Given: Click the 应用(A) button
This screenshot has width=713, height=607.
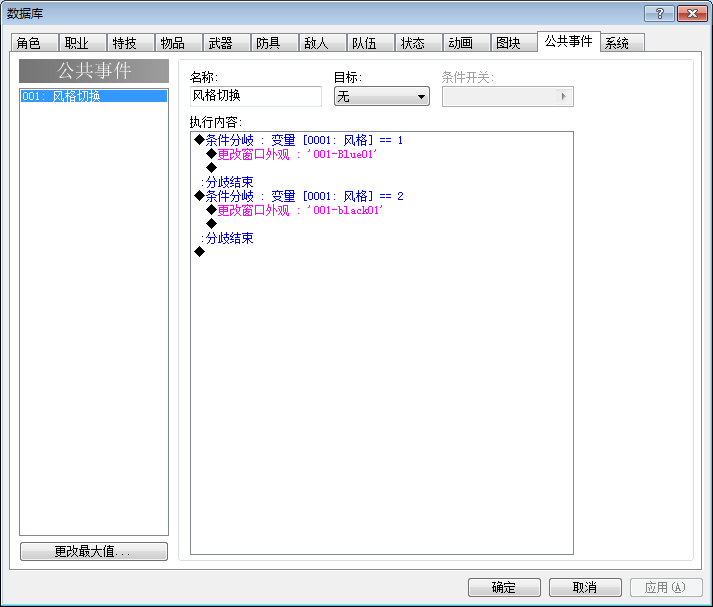Looking at the screenshot, I should [666, 587].
